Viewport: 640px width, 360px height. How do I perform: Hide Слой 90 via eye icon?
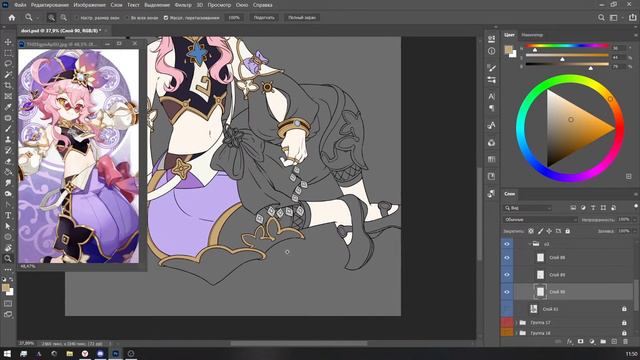pyautogui.click(x=507, y=292)
